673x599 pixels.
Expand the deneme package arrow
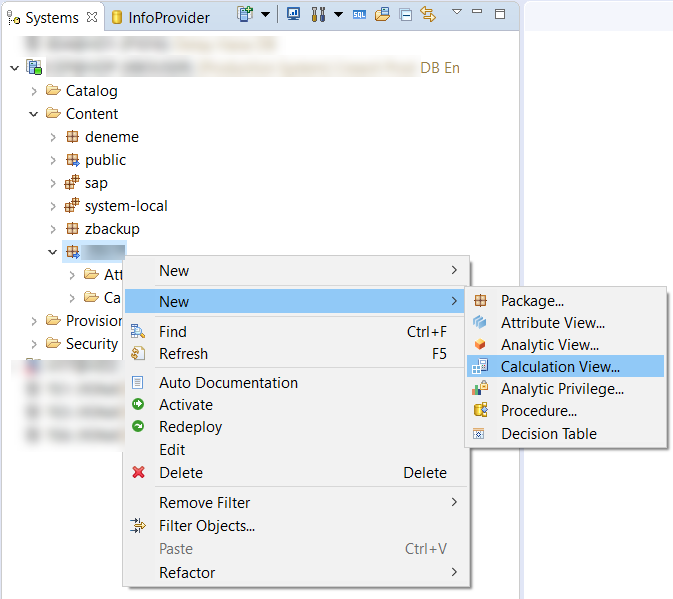pyautogui.click(x=53, y=137)
